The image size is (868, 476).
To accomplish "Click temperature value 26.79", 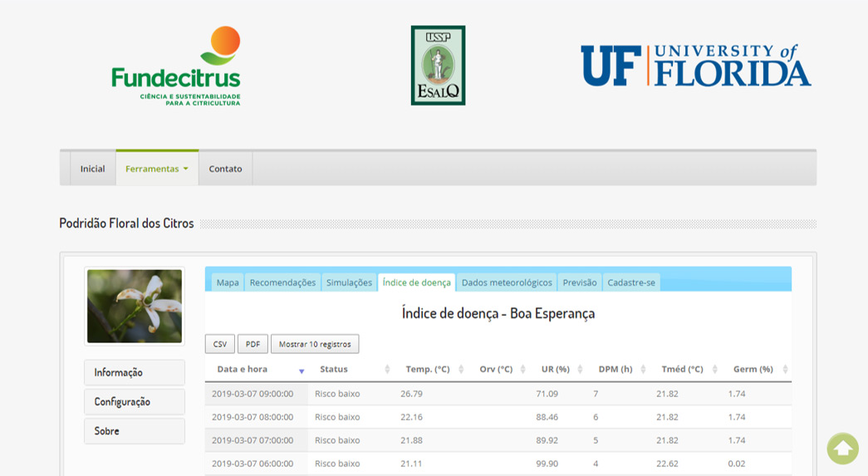I will pos(411,394).
